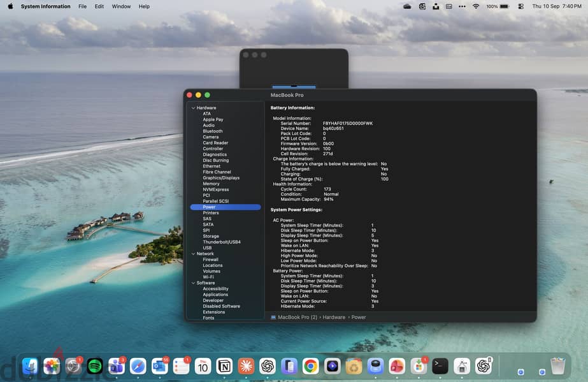The image size is (588, 382).
Task: Open Outlook dock icon with badge
Action: tap(160, 366)
